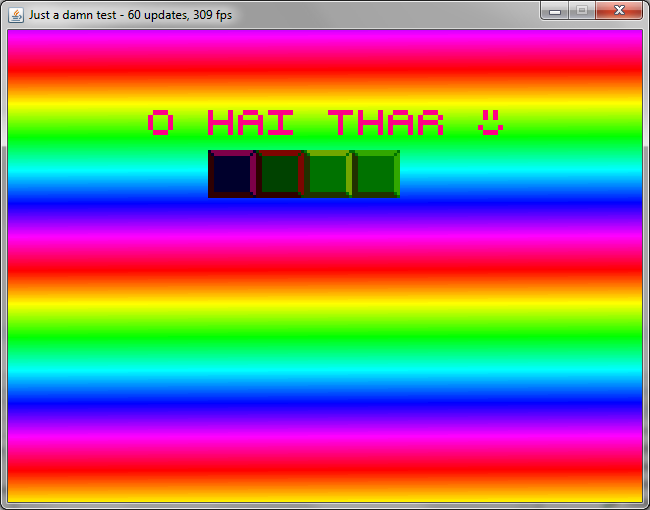The image size is (650, 510).
Task: Click the disabled maximize button
Action: click(x=582, y=10)
